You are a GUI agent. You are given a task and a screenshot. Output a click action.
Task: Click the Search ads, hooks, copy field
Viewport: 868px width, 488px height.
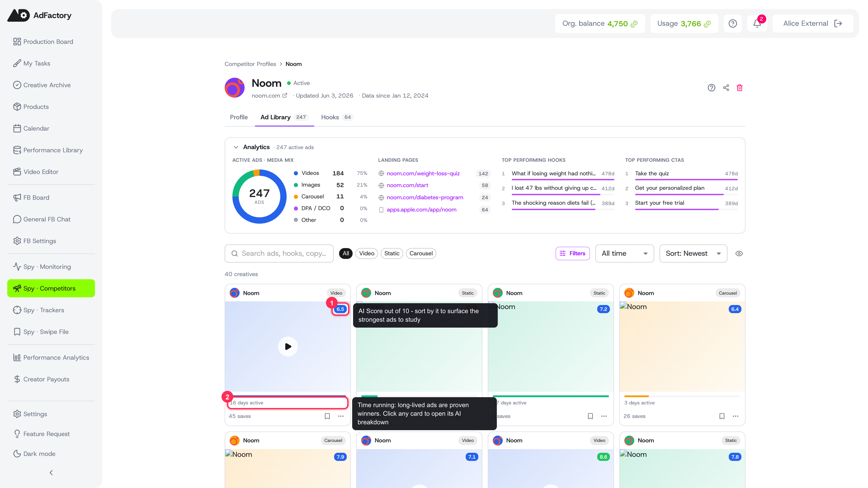pyautogui.click(x=279, y=253)
